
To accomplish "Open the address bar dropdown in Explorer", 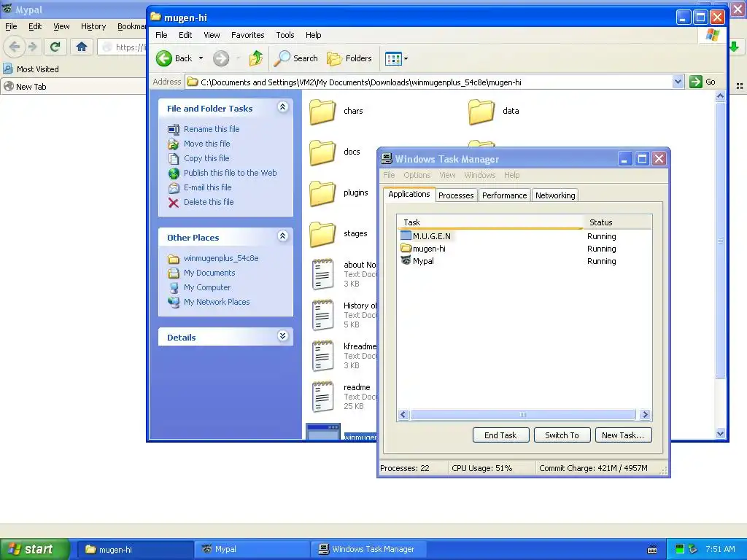I will tap(678, 82).
